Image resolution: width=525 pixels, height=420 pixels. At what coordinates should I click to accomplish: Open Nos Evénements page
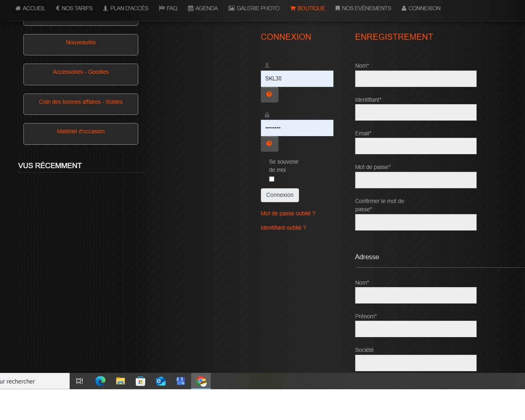pyautogui.click(x=363, y=8)
